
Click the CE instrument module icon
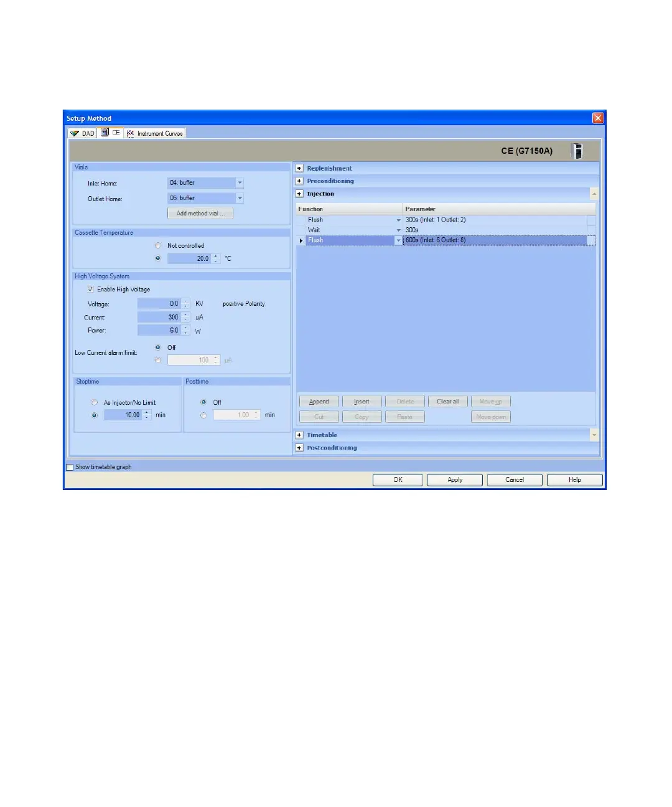(x=578, y=151)
